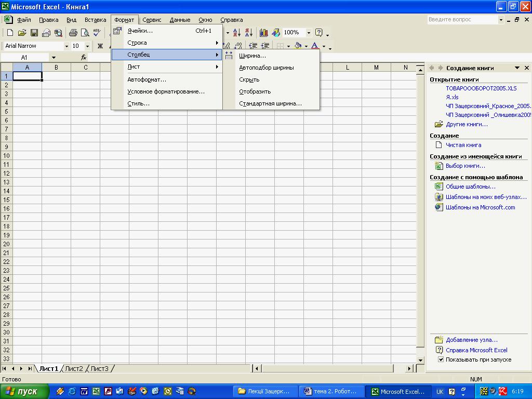The image size is (532, 399).
Task: Click the Search file icon in the toolbar
Action: coord(58,33)
